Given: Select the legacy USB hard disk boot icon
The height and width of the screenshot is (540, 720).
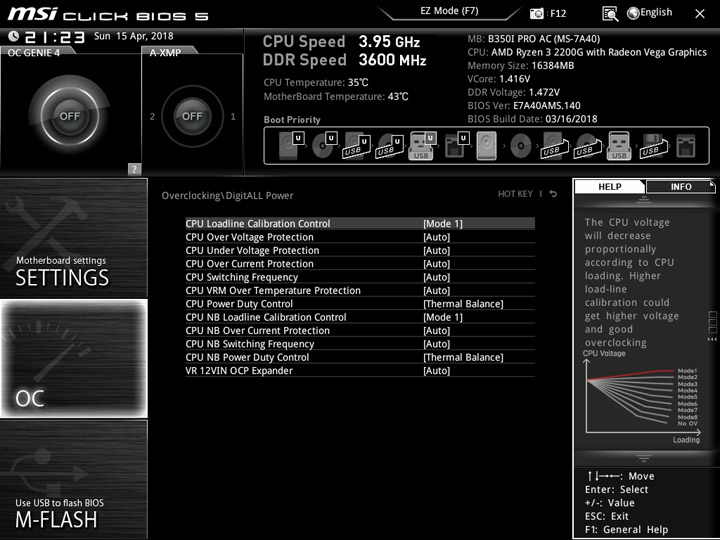Looking at the screenshot, I should (554, 146).
